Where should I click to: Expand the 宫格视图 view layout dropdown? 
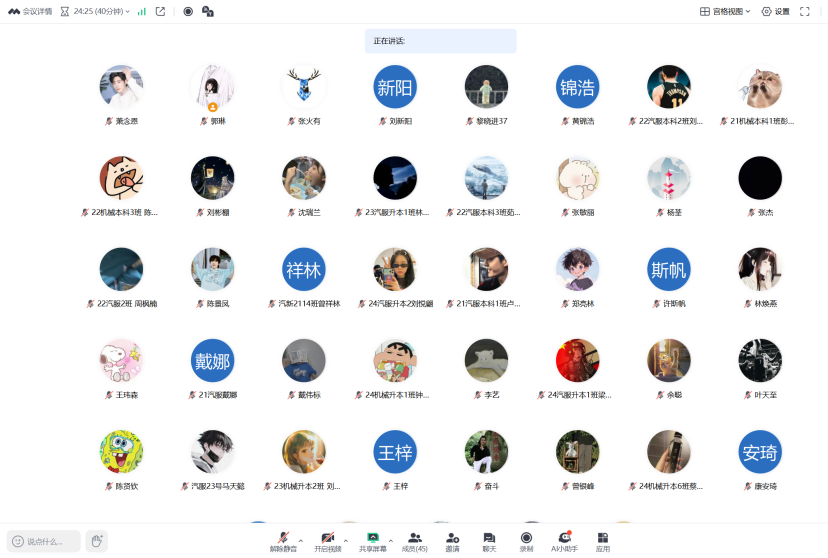point(725,12)
